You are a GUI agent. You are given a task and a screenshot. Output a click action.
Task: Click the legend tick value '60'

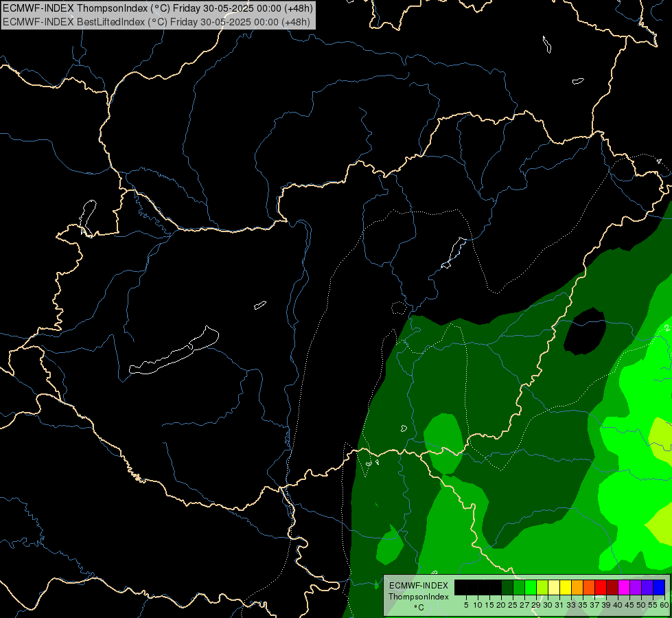point(664,605)
